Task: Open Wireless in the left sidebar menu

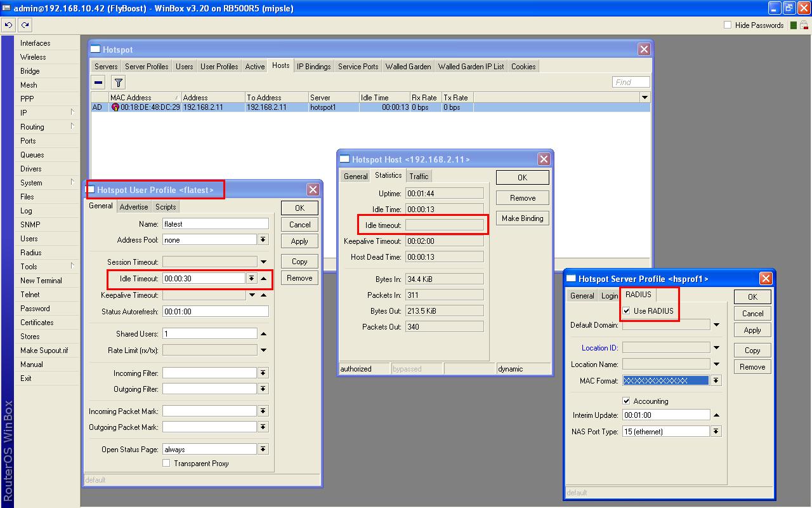Action: click(x=33, y=57)
